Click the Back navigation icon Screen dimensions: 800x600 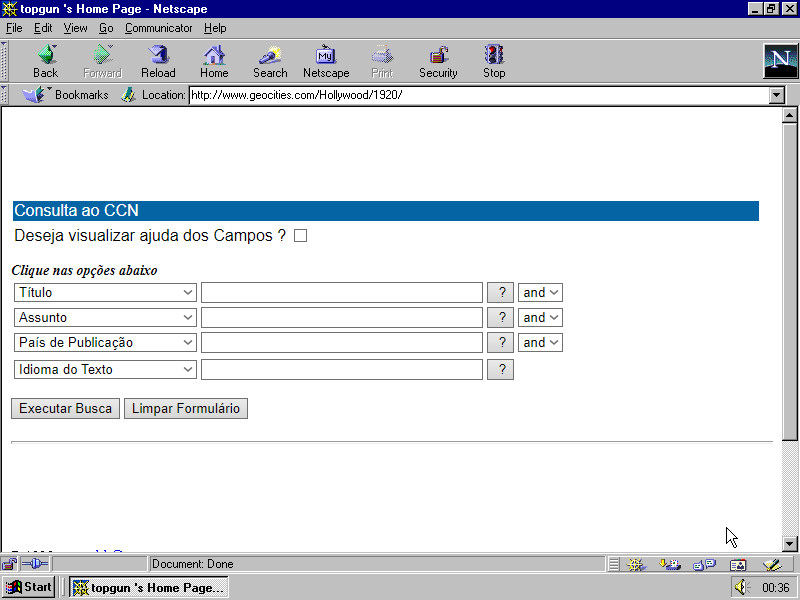click(45, 60)
